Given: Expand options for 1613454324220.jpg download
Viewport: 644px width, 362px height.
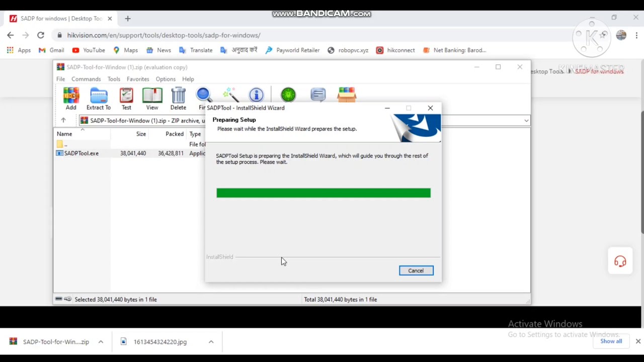Looking at the screenshot, I should pos(211,342).
